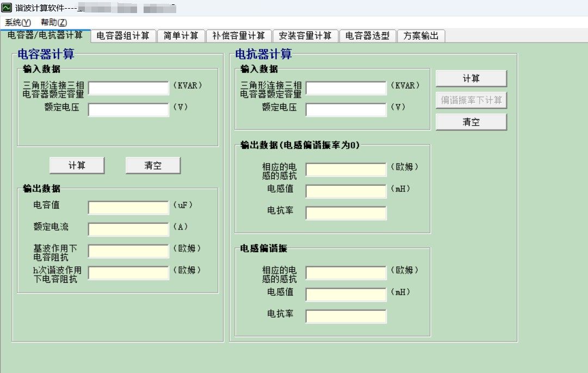
Task: Open the 补偿容量计算 tab
Action: (x=238, y=36)
